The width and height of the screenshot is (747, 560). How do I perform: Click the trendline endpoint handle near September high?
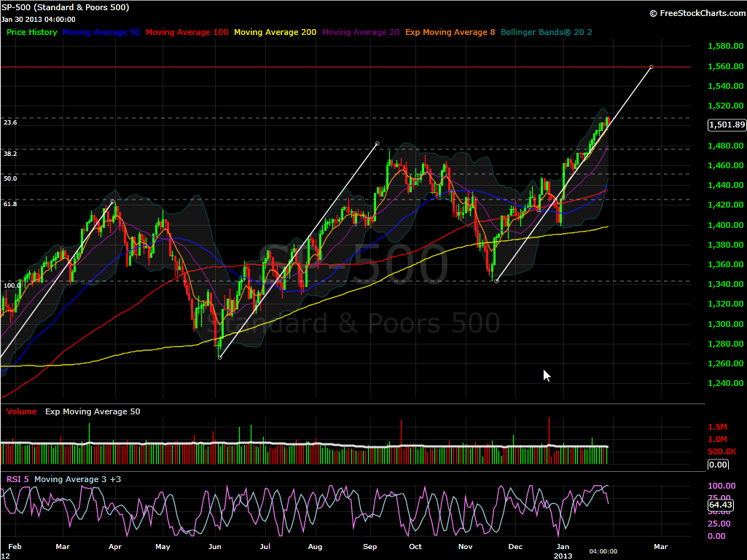378,143
